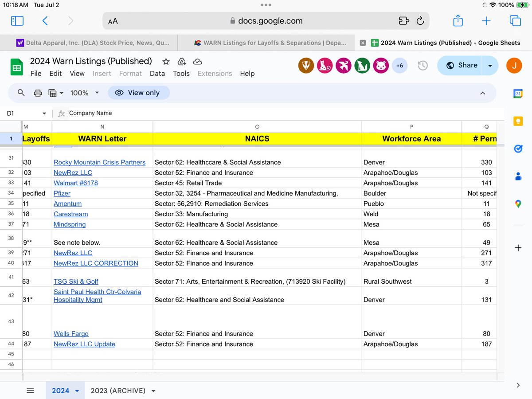Open Google Calendar side panel icon

pyautogui.click(x=518, y=93)
